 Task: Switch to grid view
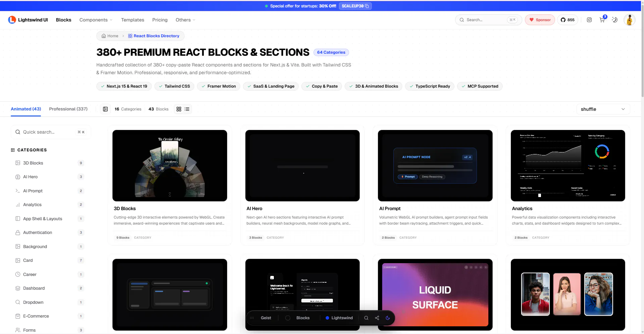tap(179, 109)
